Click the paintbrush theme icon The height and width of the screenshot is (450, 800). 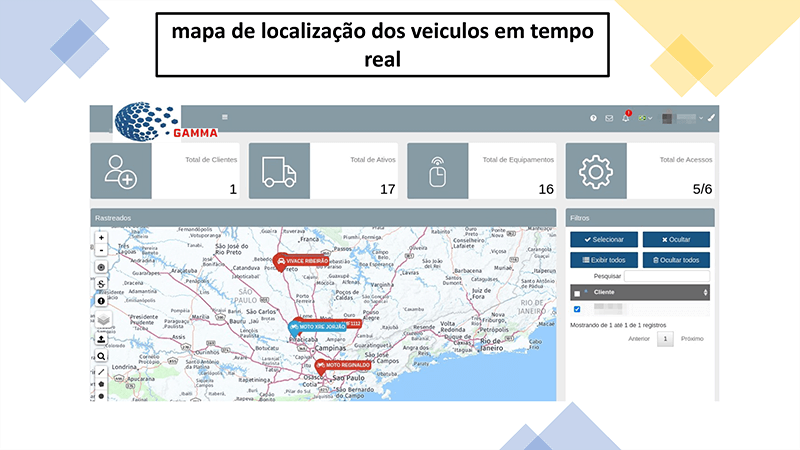[x=711, y=118]
